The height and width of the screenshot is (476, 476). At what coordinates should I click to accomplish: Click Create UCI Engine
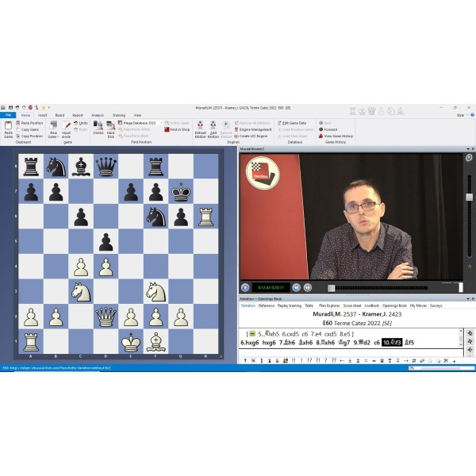click(251, 136)
